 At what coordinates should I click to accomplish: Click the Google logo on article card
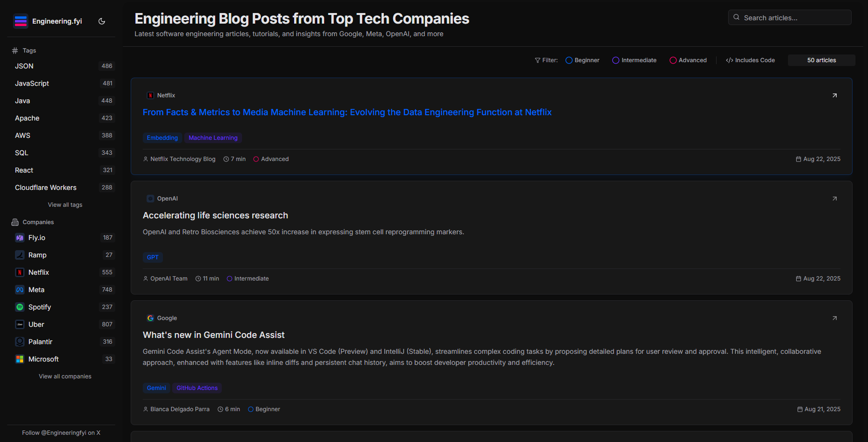(150, 318)
